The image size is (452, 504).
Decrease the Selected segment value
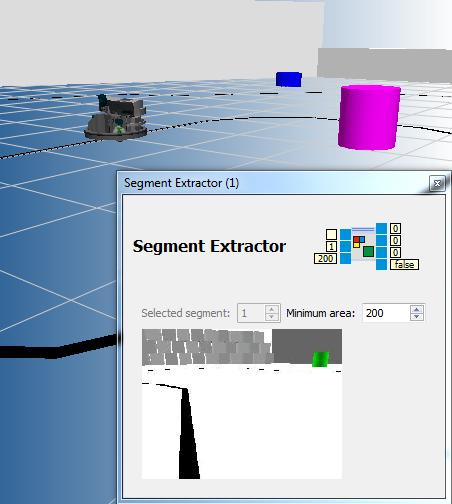tap(272, 317)
